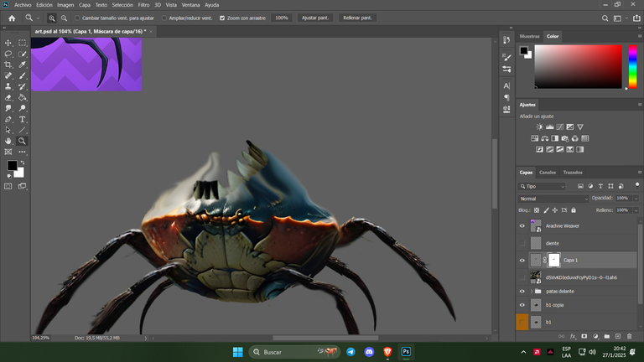
Task: Open the Relleno slider dropdown arrow
Action: coord(636,210)
